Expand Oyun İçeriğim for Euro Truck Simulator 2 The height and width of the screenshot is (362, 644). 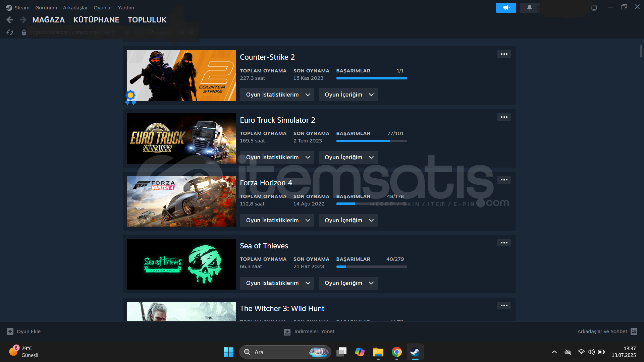tap(348, 158)
